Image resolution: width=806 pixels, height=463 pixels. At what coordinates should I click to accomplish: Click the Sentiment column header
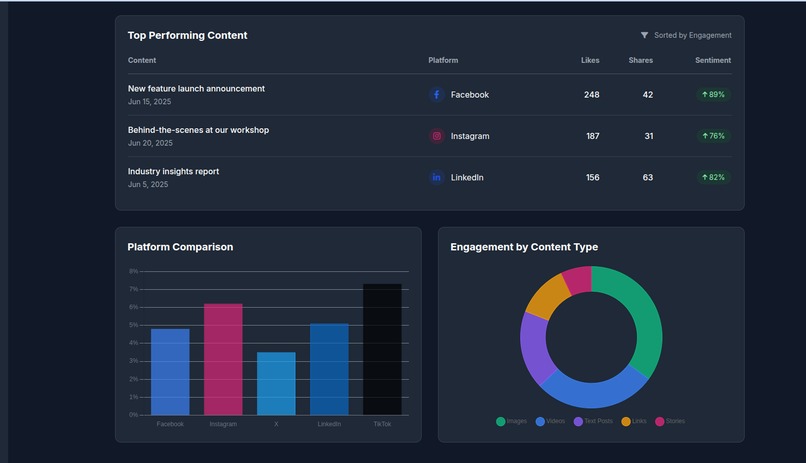(713, 60)
